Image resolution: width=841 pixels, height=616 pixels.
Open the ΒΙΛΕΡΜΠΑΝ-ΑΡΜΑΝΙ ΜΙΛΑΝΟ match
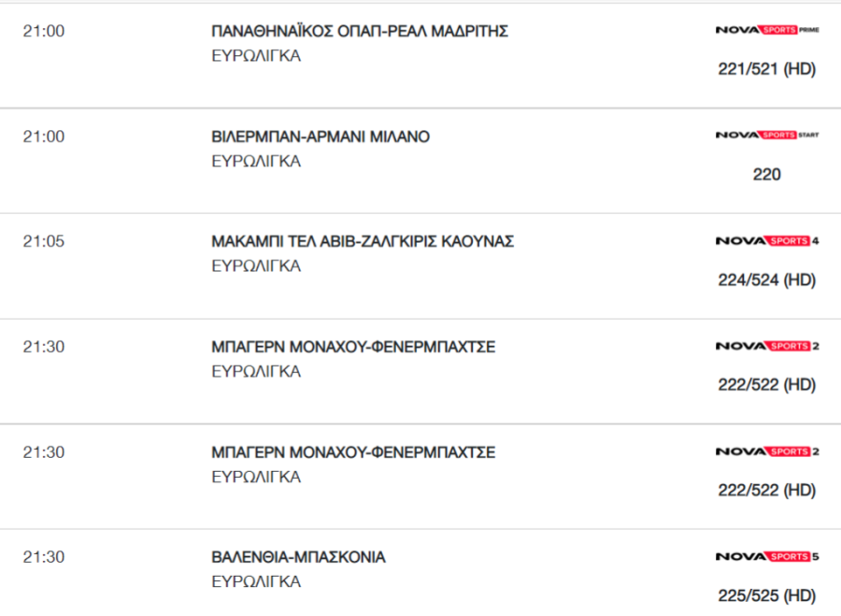(x=321, y=136)
